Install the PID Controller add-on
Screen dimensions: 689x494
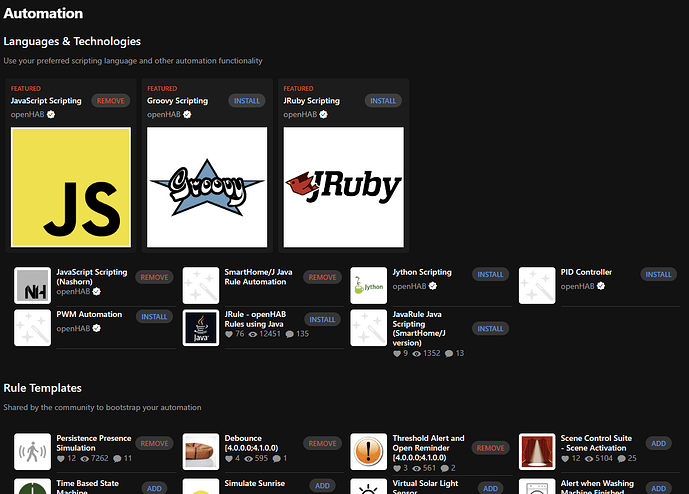pyautogui.click(x=658, y=274)
